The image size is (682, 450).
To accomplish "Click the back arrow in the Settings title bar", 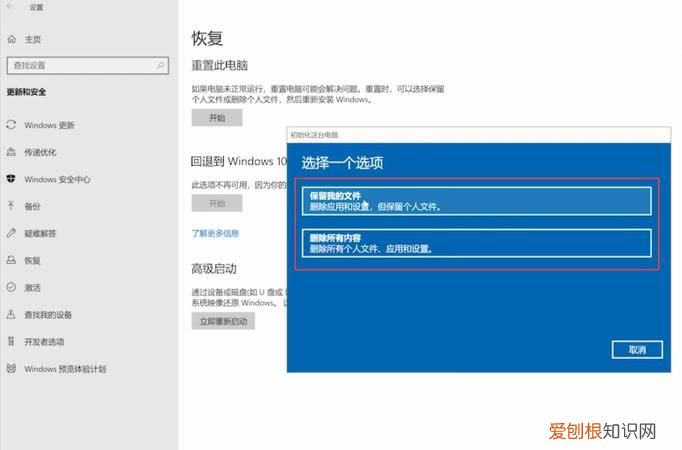I will click(x=10, y=6).
